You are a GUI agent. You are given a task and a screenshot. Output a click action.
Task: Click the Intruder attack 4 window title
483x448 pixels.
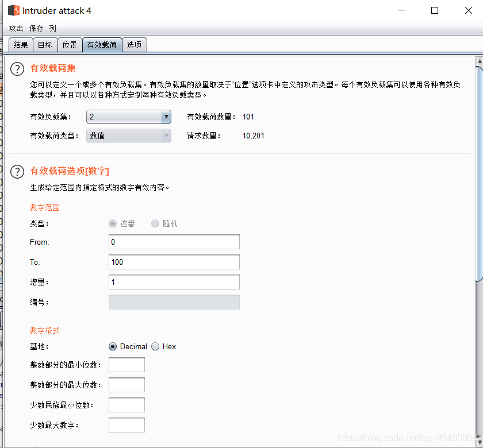57,11
